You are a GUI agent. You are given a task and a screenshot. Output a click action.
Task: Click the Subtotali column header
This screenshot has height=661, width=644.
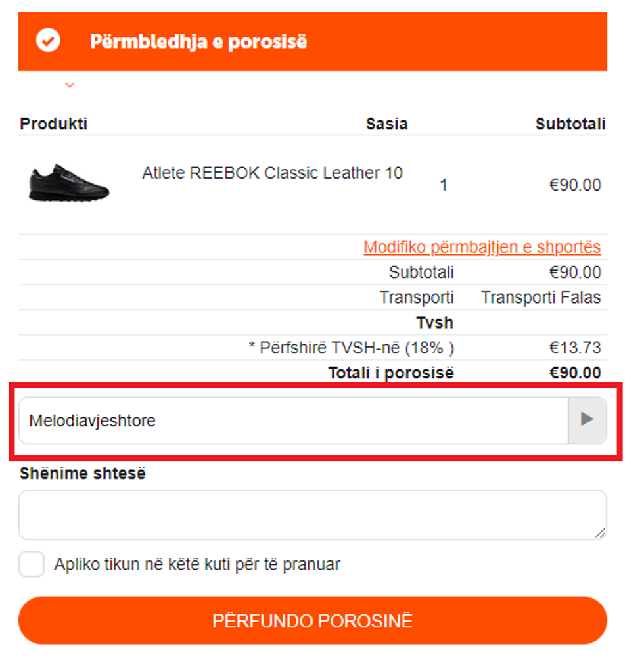(x=570, y=124)
